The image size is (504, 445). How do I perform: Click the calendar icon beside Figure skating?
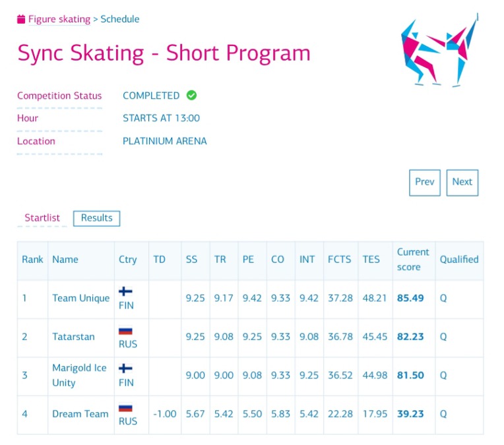21,19
